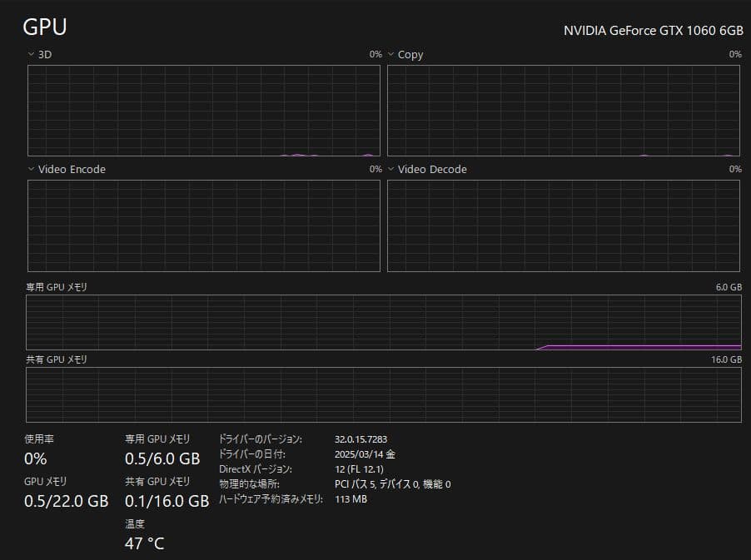751x560 pixels.
Task: Click the 0.5/6.0 GB dedicated memory value
Action: pyautogui.click(x=163, y=458)
